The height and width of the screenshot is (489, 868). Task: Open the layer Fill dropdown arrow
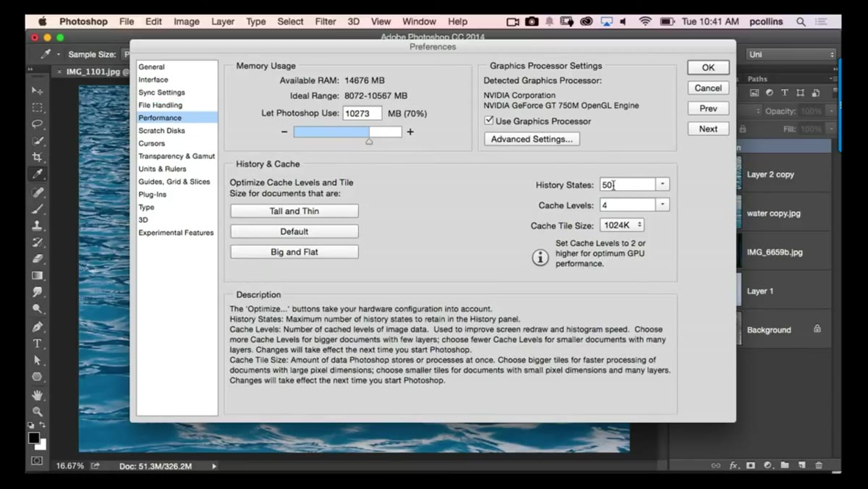[831, 129]
